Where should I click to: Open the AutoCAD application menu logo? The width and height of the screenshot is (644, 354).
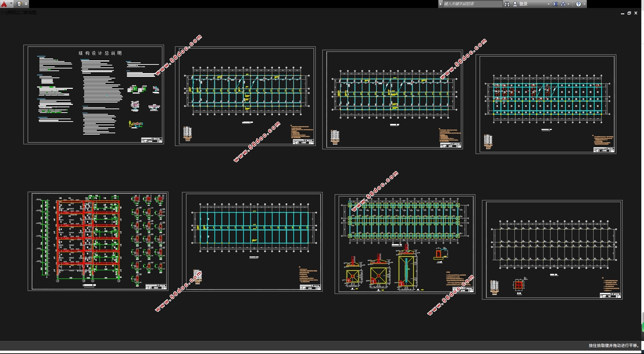click(x=4, y=4)
